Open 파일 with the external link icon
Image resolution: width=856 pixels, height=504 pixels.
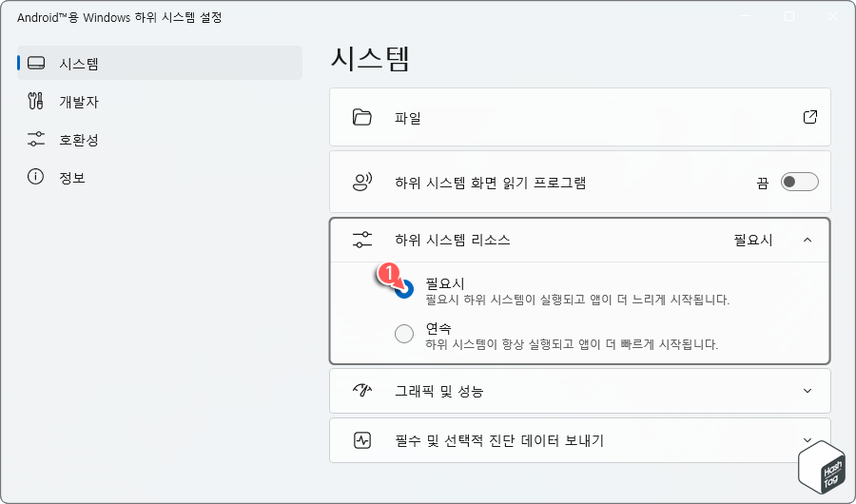pyautogui.click(x=810, y=117)
